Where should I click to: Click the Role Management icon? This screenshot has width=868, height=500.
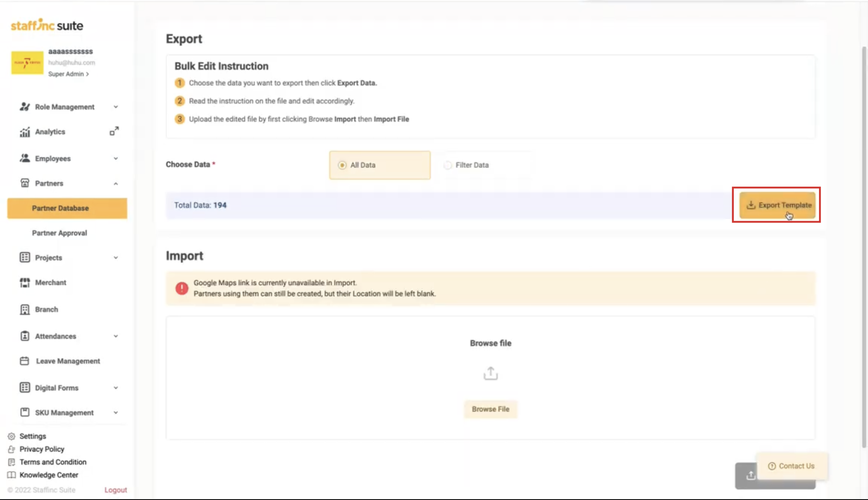[x=25, y=107]
